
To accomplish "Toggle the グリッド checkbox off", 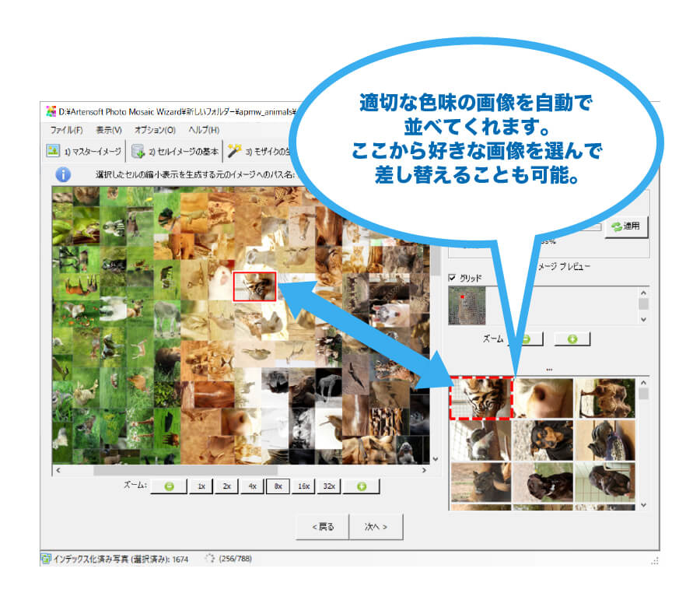I will click(x=452, y=276).
